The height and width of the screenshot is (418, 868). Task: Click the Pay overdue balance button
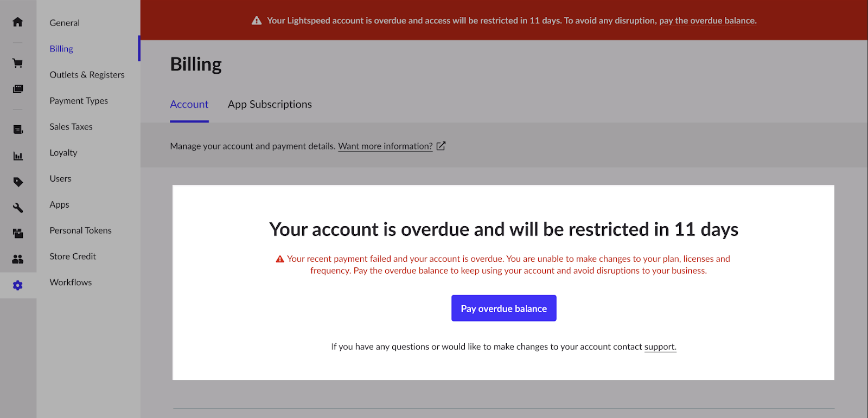(x=504, y=308)
